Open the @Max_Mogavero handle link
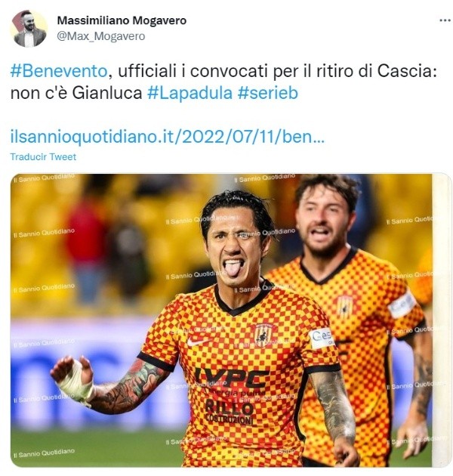Image resolution: width=453 pixels, height=476 pixels. [101, 36]
